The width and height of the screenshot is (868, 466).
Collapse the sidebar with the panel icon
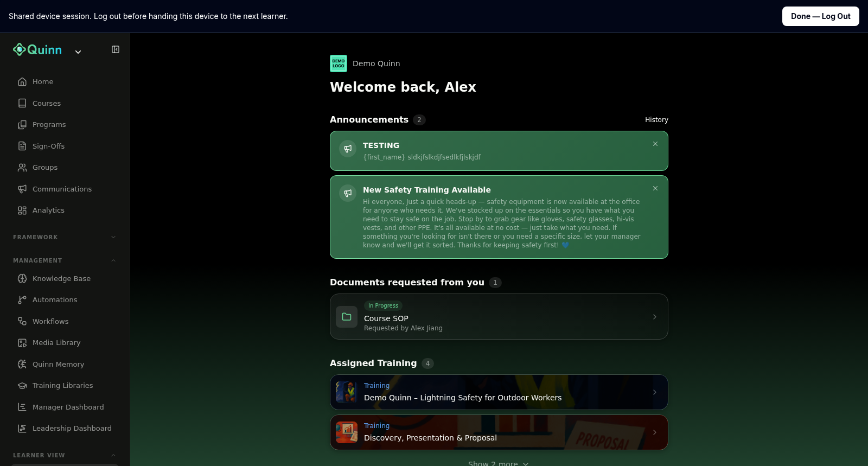[x=116, y=49]
